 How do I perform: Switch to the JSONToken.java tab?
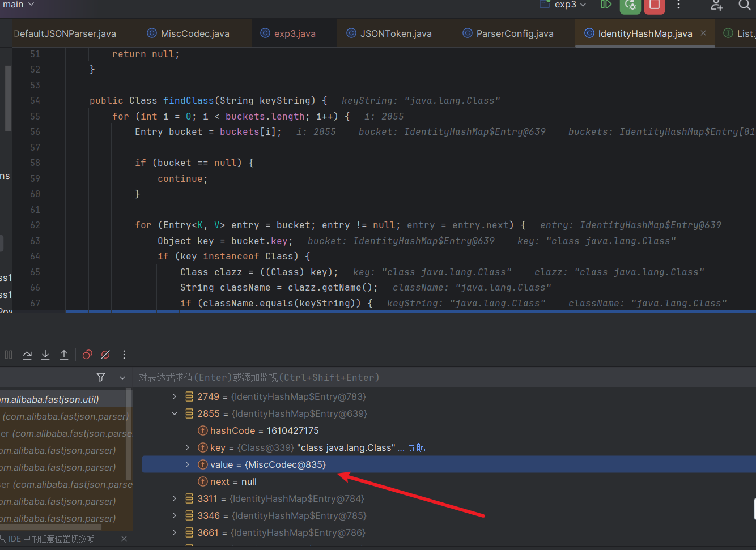389,33
